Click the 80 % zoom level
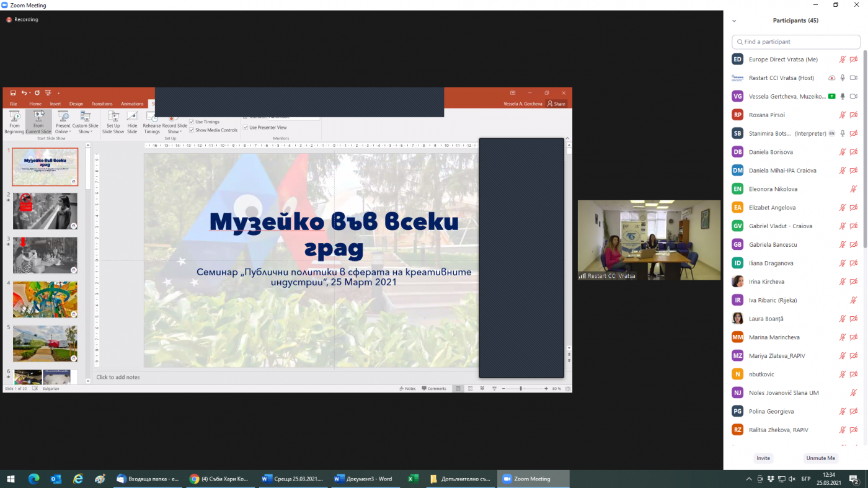868x488 pixels. (556, 389)
